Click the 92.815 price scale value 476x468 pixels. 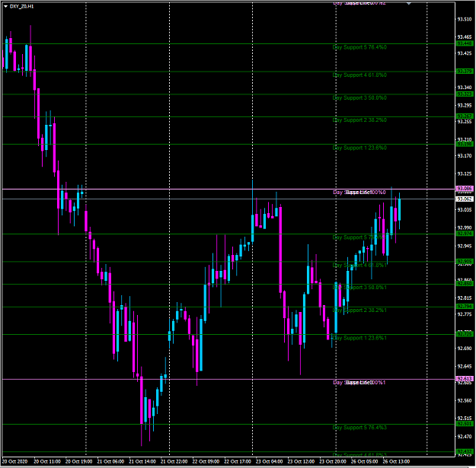(465, 298)
